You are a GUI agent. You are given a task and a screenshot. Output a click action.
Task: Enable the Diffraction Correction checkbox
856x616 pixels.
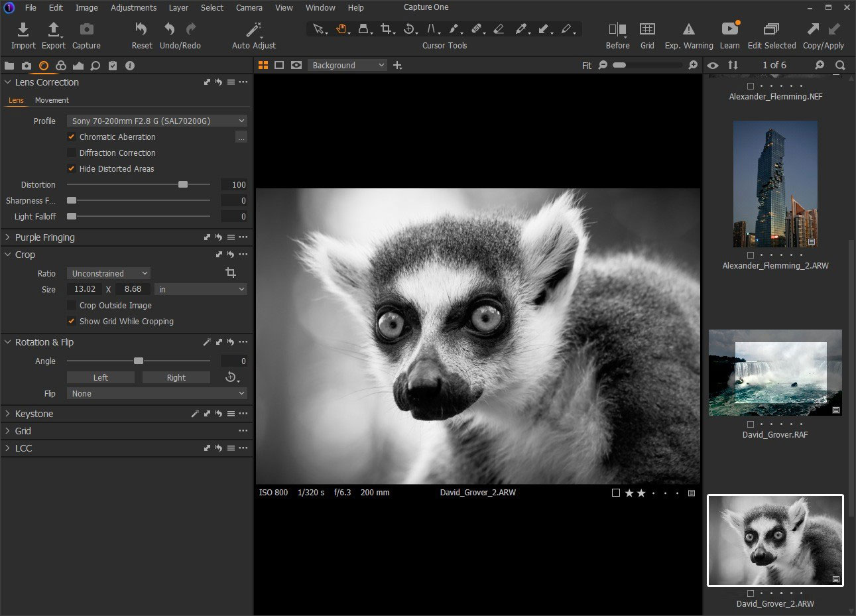click(x=72, y=153)
